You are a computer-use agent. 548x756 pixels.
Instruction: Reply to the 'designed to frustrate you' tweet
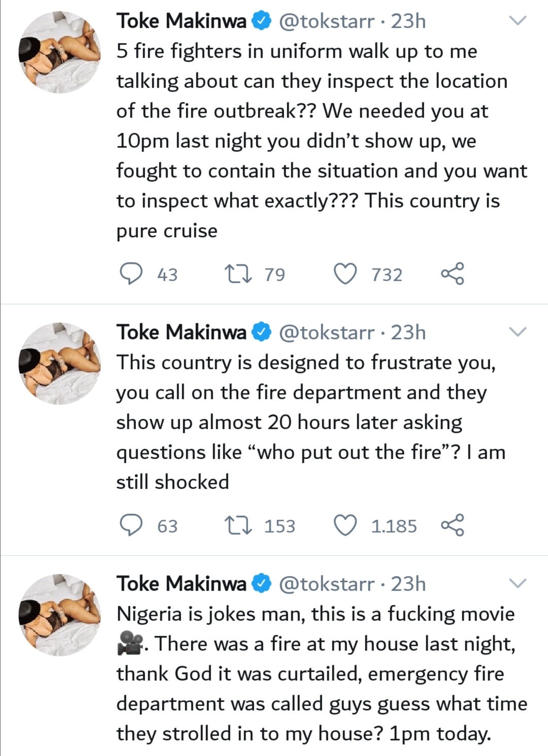click(x=131, y=525)
